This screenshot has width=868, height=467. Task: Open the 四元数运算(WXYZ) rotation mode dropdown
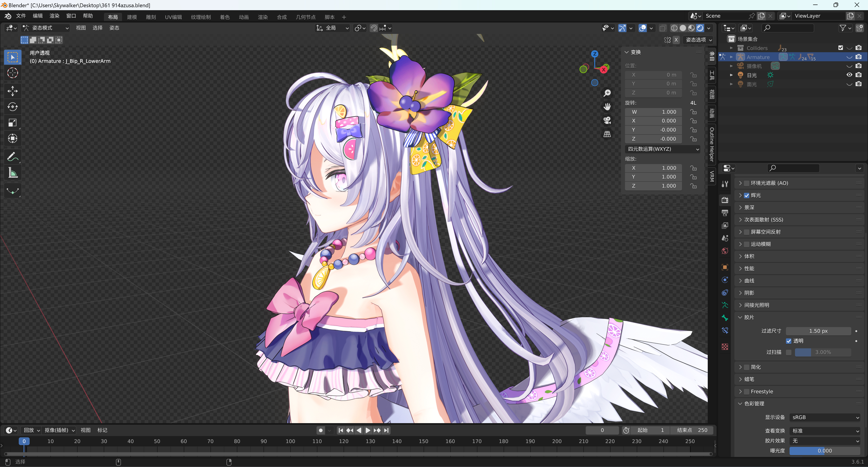(663, 149)
